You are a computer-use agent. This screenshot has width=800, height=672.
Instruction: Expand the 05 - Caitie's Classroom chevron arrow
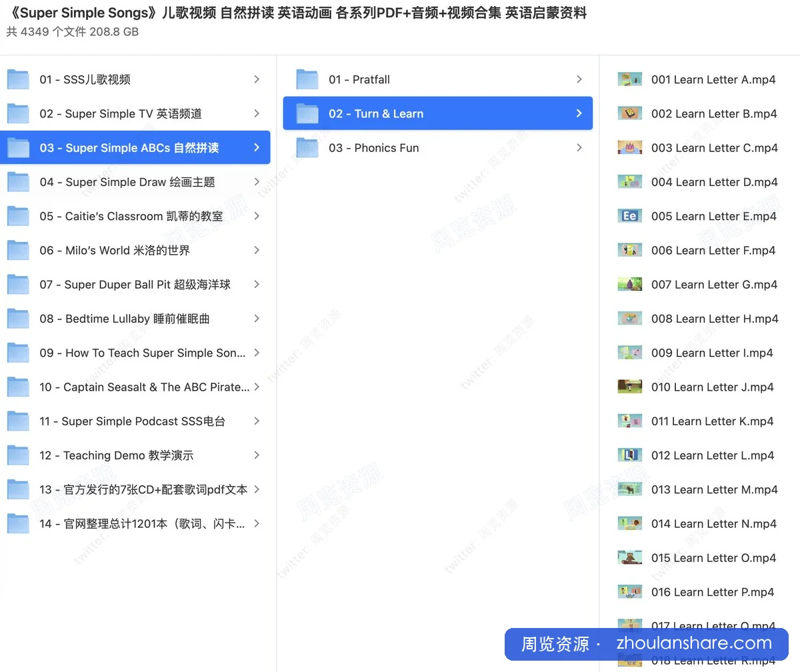click(x=257, y=216)
